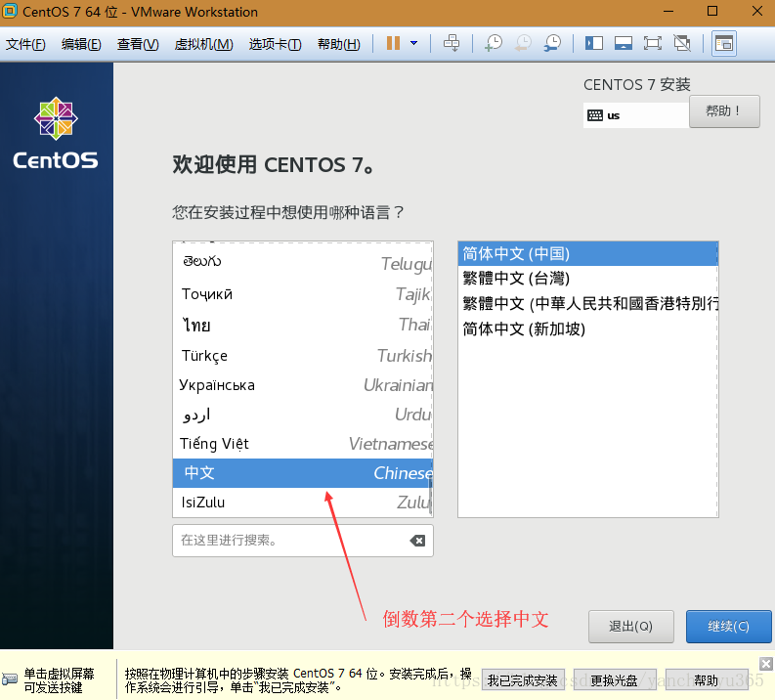
Task: Send Ctrl+Alt+Del to the virtual machine
Action: (452, 43)
